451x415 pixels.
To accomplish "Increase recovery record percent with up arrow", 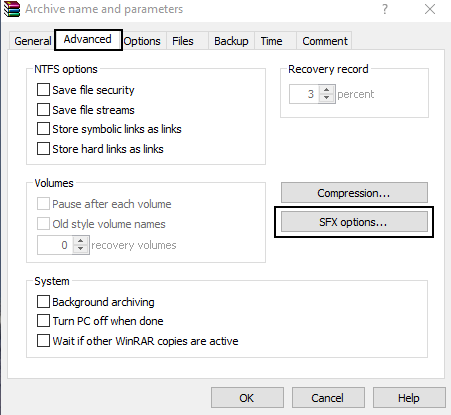I will (x=327, y=90).
